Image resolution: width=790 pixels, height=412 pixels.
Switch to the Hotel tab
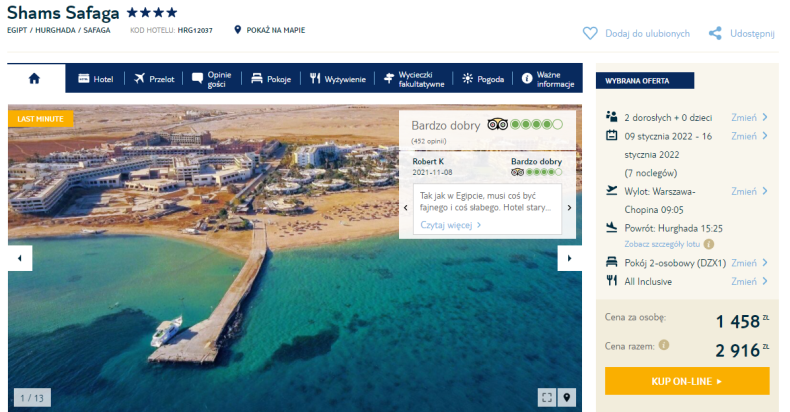tap(96, 79)
